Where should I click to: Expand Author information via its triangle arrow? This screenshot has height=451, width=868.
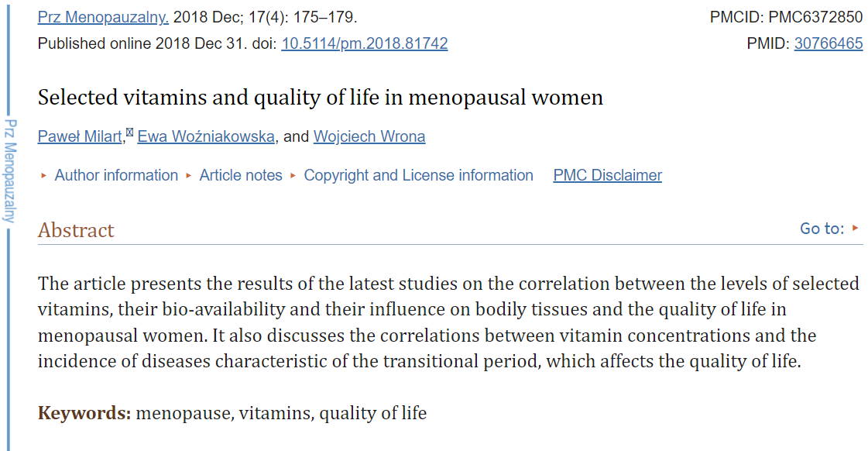click(43, 176)
